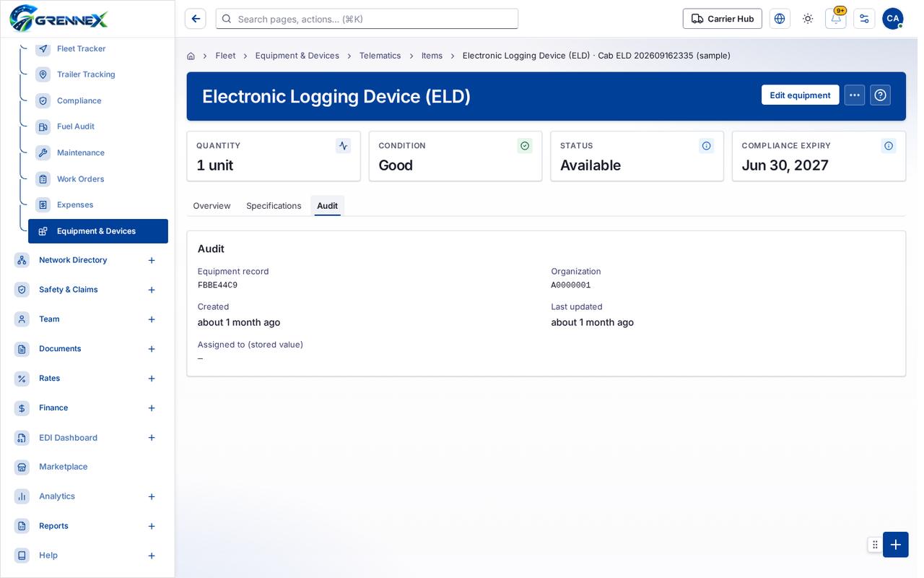Click the Status info icon
The width and height of the screenshot is (924, 578).
707,146
